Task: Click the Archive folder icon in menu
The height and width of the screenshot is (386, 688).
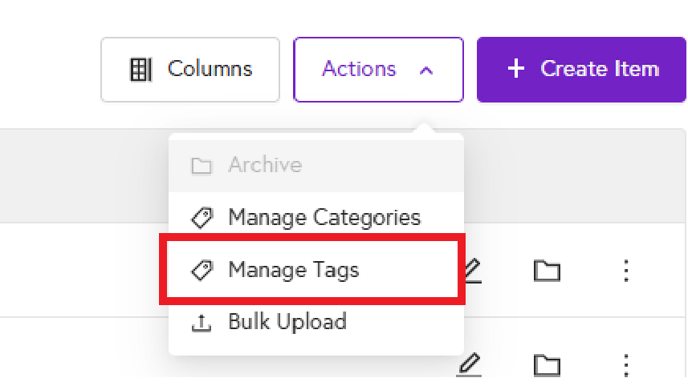Action: (x=201, y=166)
